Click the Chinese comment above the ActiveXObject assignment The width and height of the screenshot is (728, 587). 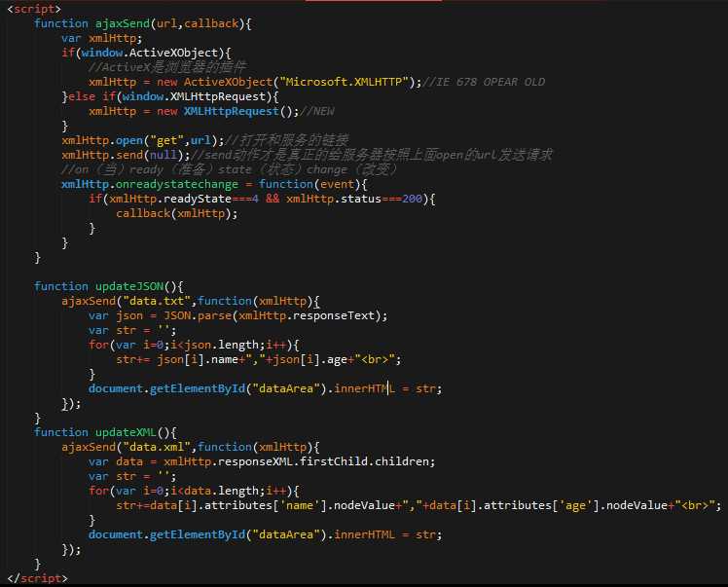[x=167, y=67]
